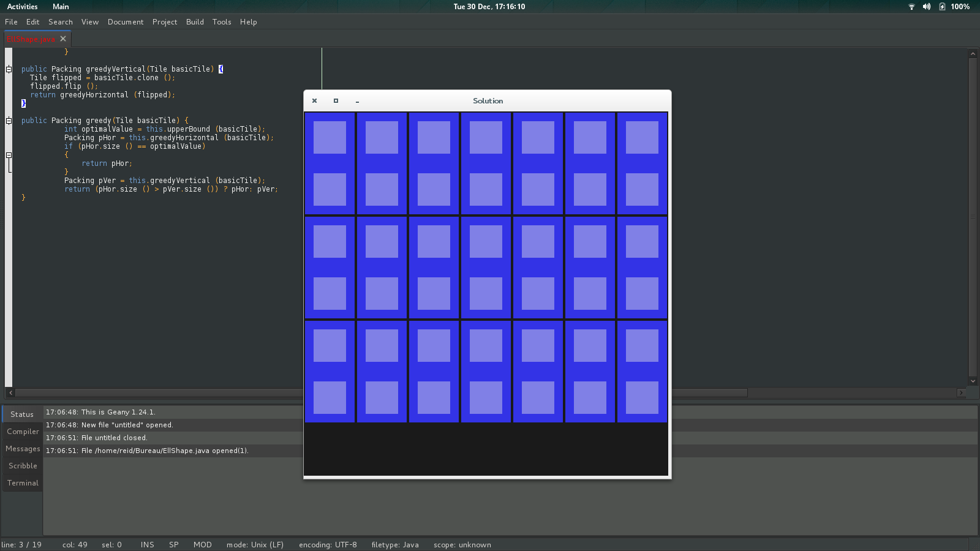Click the battery status icon
This screenshot has height=551, width=980.
pyautogui.click(x=942, y=7)
